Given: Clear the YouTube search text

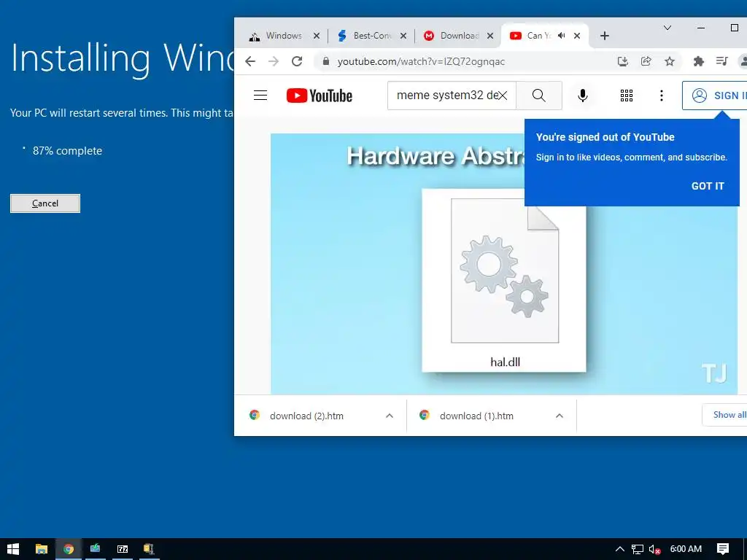Looking at the screenshot, I should 503,96.
